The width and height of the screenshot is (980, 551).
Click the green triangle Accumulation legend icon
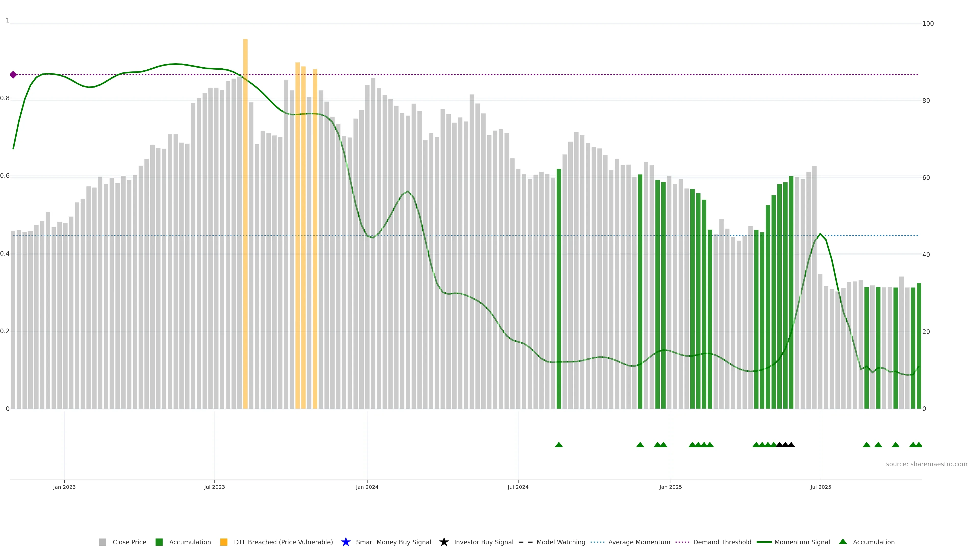[x=843, y=542]
